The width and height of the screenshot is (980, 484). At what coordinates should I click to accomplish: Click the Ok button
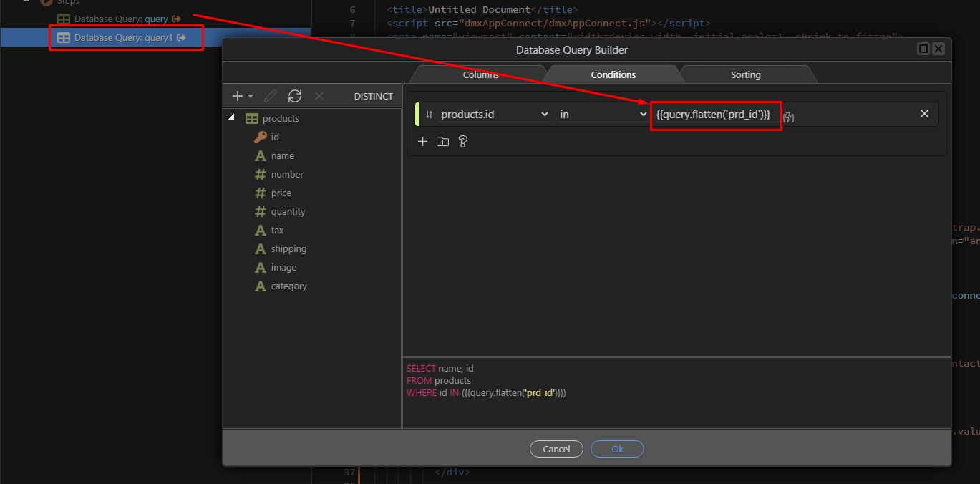[x=617, y=449]
